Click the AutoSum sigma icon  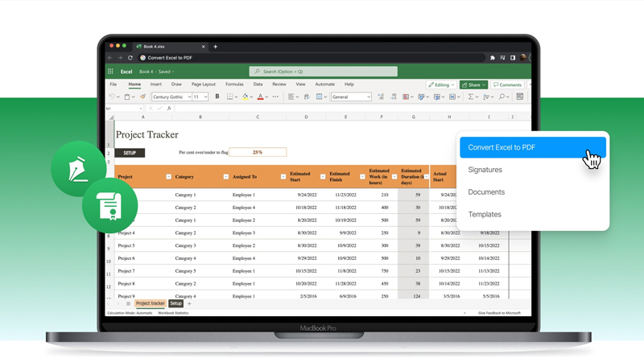[x=472, y=97]
